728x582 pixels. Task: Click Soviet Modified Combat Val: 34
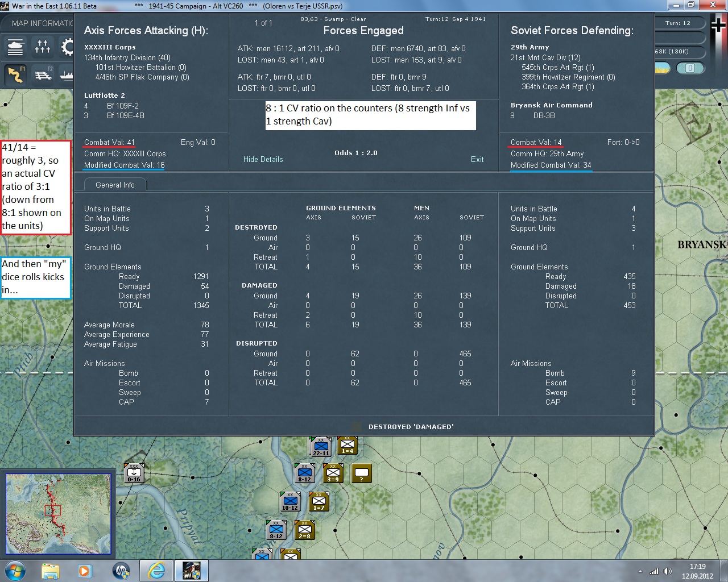pyautogui.click(x=551, y=165)
